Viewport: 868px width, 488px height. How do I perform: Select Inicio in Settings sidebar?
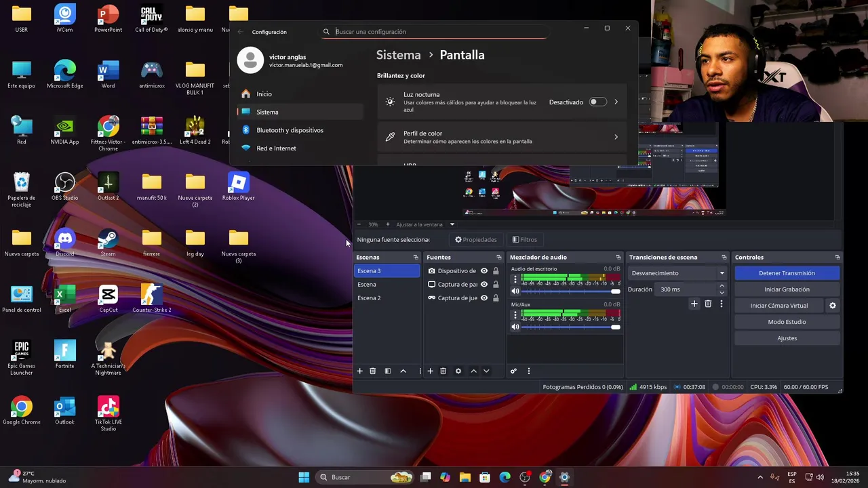(x=300, y=94)
